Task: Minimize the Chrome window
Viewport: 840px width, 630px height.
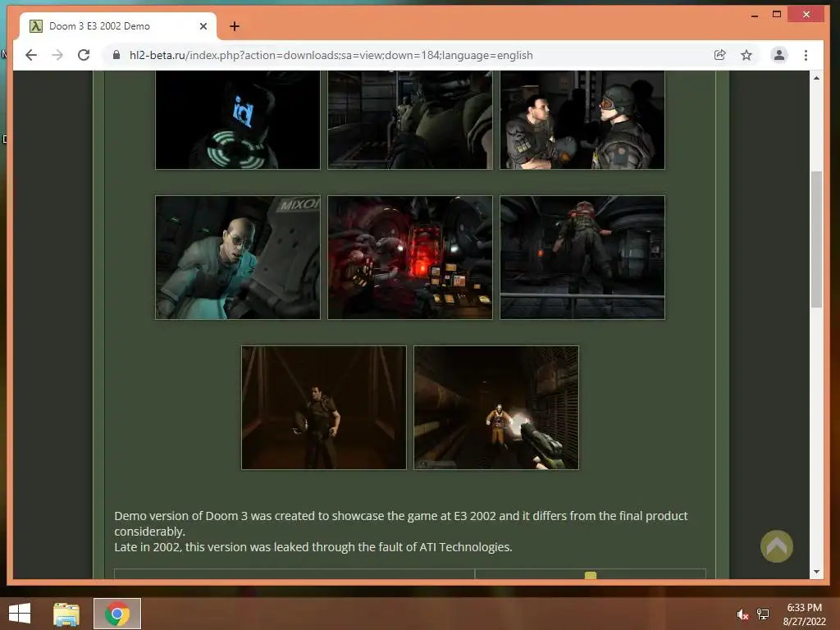Action: point(755,15)
